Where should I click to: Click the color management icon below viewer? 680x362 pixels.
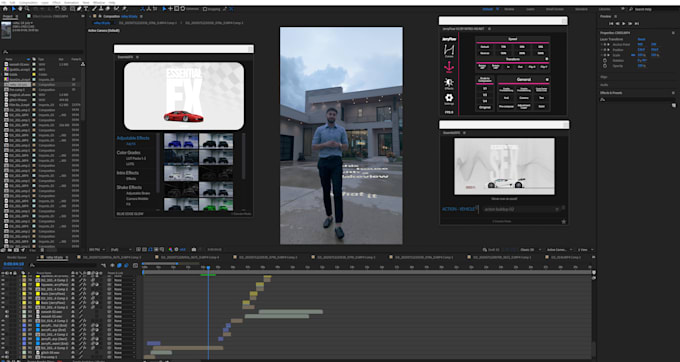[x=170, y=250]
